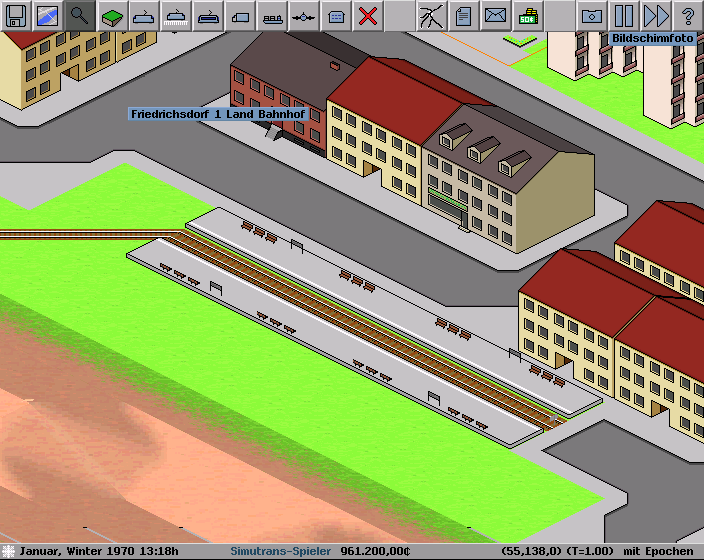Expand the ship construction tools menu

[272, 15]
